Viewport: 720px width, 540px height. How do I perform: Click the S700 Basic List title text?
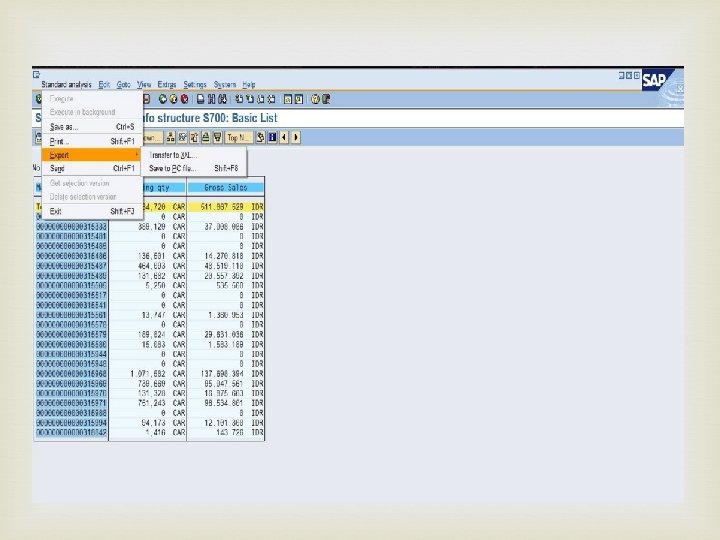[x=210, y=118]
